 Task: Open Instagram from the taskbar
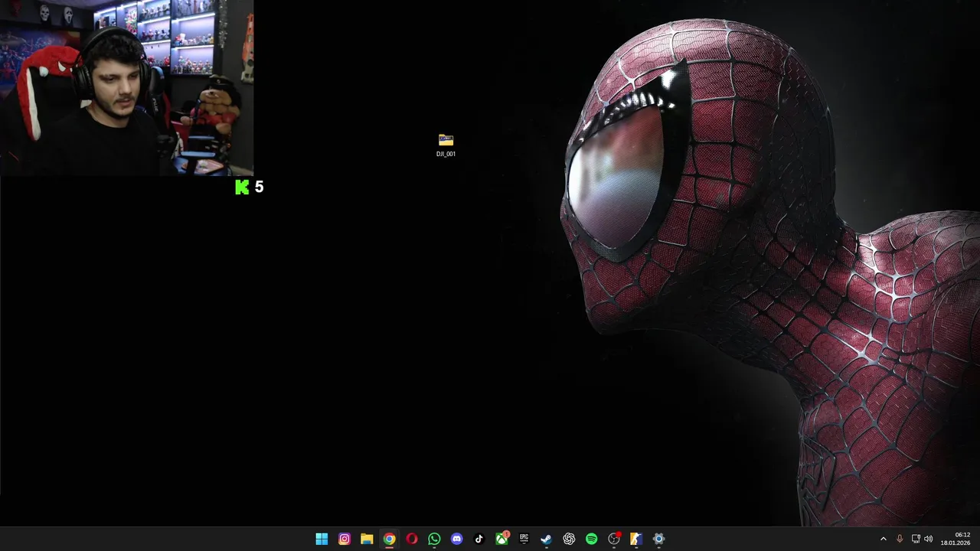point(345,539)
